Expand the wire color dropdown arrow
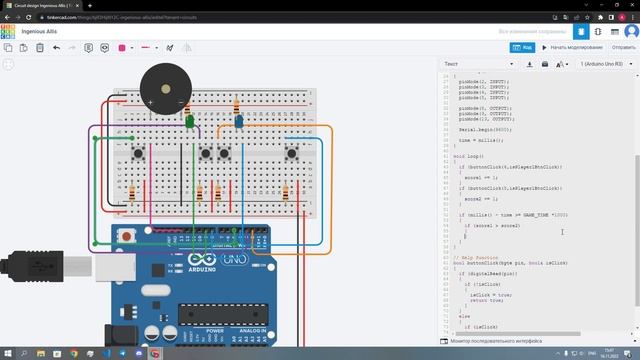640x360 pixels. (x=132, y=48)
